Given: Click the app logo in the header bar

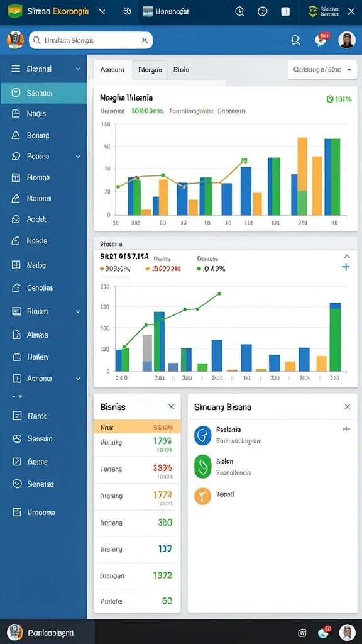Looking at the screenshot, I should point(15,11).
